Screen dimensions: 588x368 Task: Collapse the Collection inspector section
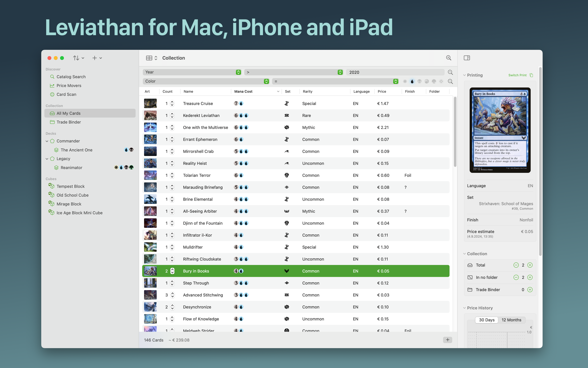[464, 254]
